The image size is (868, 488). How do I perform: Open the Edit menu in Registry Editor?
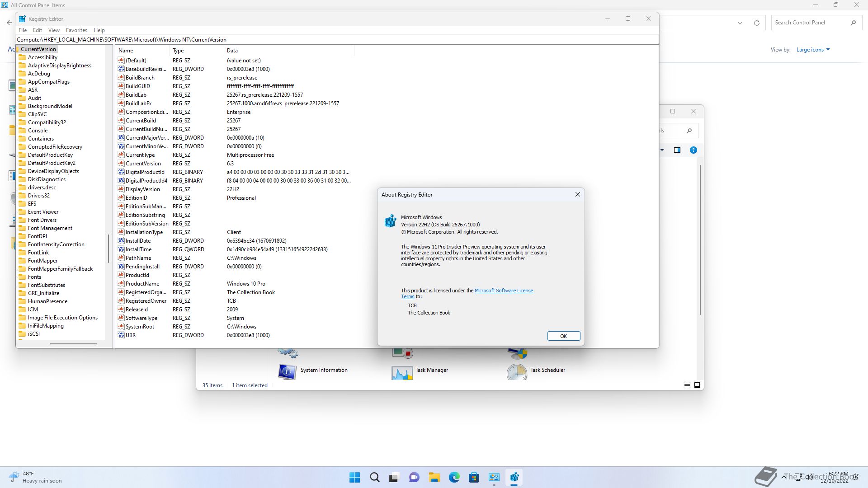[x=38, y=30]
